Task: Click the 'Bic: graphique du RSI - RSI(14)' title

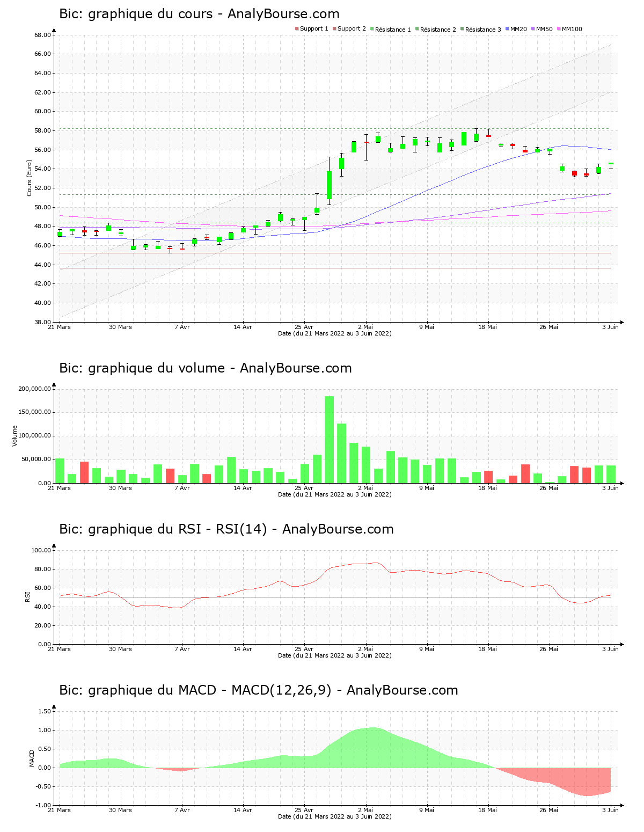Action: 226,529
